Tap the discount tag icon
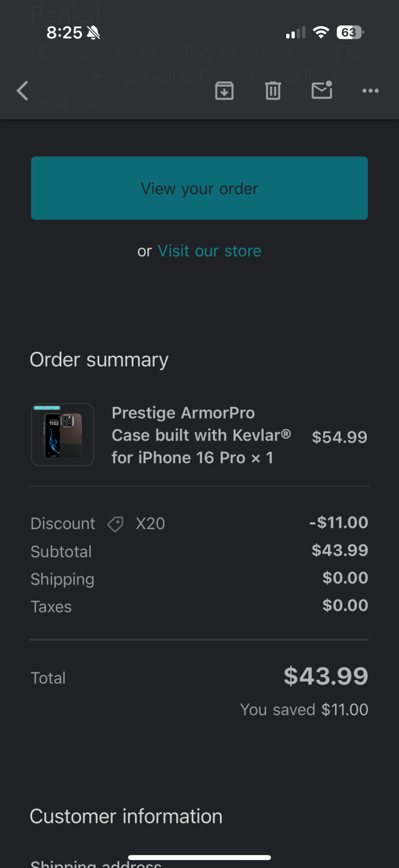This screenshot has width=399, height=868. tap(115, 524)
